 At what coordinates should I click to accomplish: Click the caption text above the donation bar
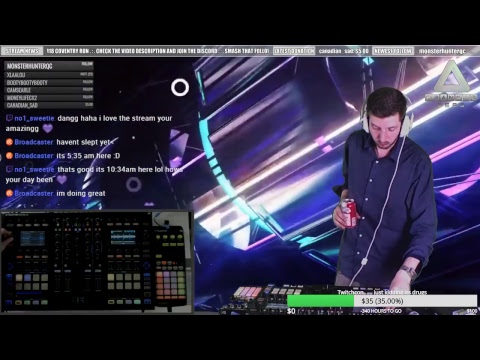pyautogui.click(x=382, y=292)
